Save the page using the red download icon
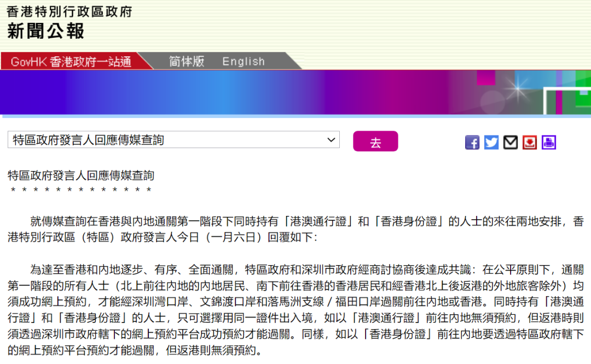The height and width of the screenshot is (364, 591). coord(530,142)
